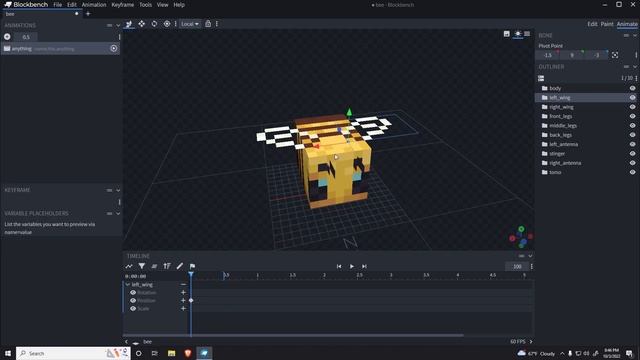640x360 pixels.
Task: Select the Move tool in the toolbar
Action: [x=142, y=24]
